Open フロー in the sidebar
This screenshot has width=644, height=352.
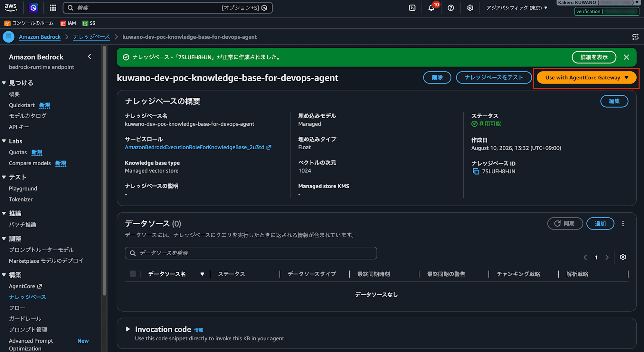17,308
